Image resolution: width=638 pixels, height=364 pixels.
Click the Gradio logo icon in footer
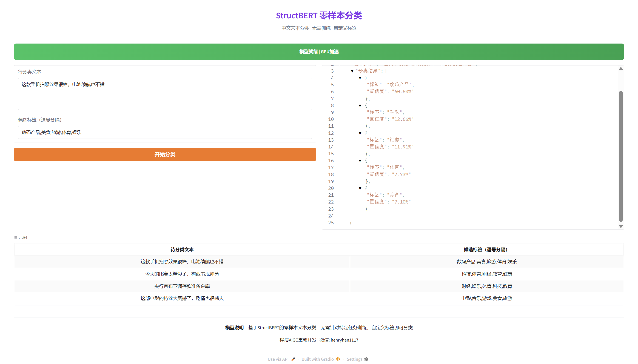pyautogui.click(x=338, y=359)
